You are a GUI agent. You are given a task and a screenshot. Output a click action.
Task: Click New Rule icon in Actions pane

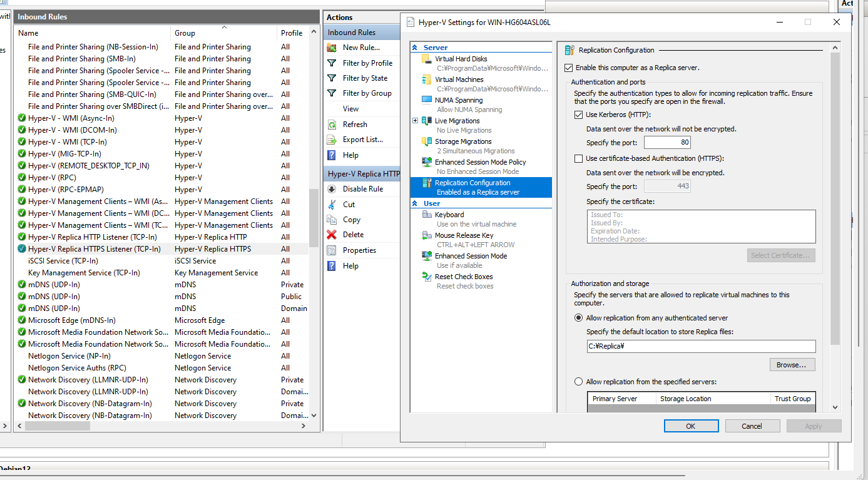coord(332,48)
